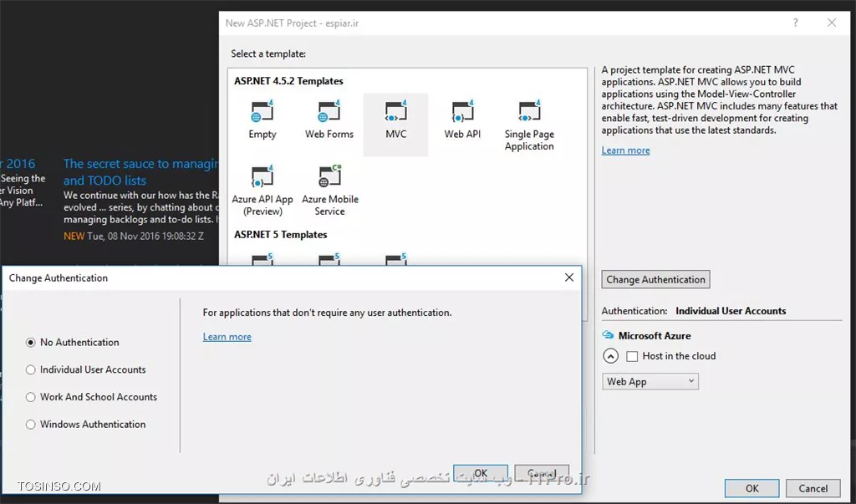The width and height of the screenshot is (856, 504).
Task: Click the Microsoft Azure cloud icon
Action: [608, 334]
